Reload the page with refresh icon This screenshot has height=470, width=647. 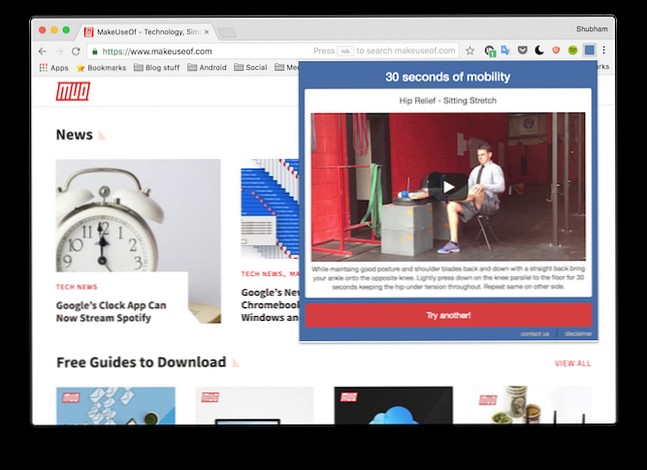76,51
